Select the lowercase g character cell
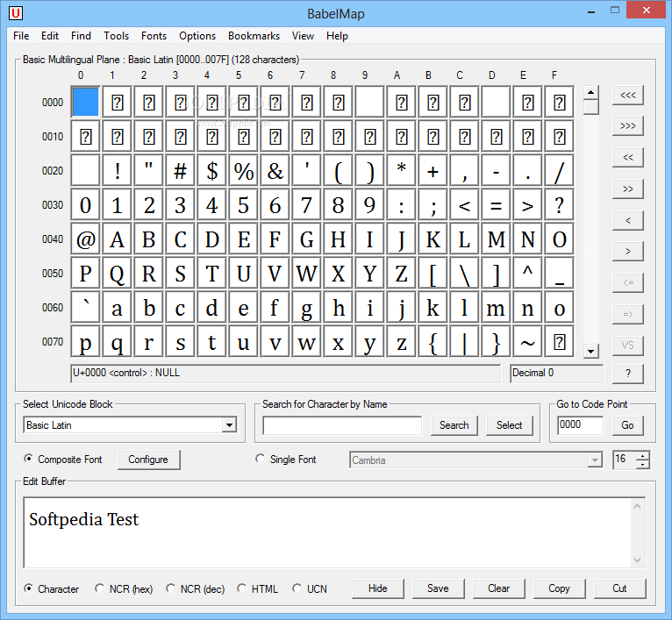 click(x=307, y=308)
